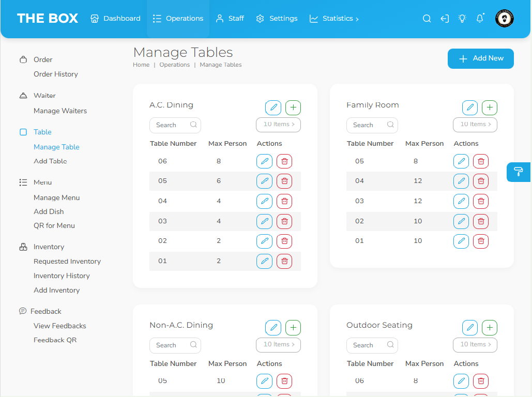This screenshot has width=532, height=397.
Task: Click the search icon in top header
Action: coord(427,19)
